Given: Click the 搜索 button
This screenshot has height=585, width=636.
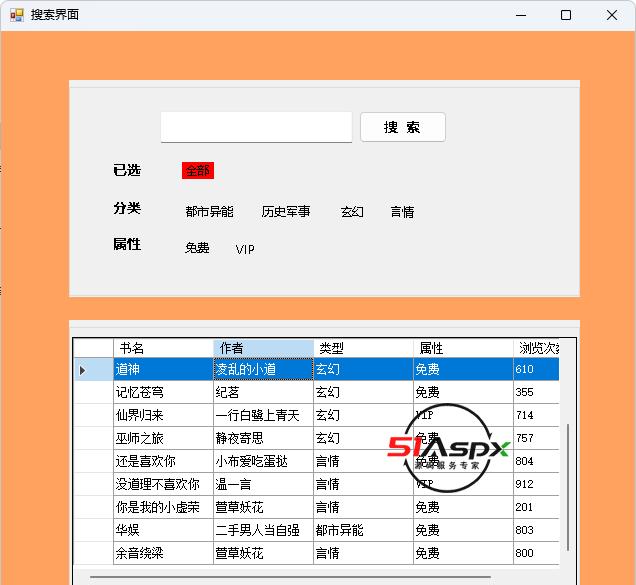Looking at the screenshot, I should 402,127.
